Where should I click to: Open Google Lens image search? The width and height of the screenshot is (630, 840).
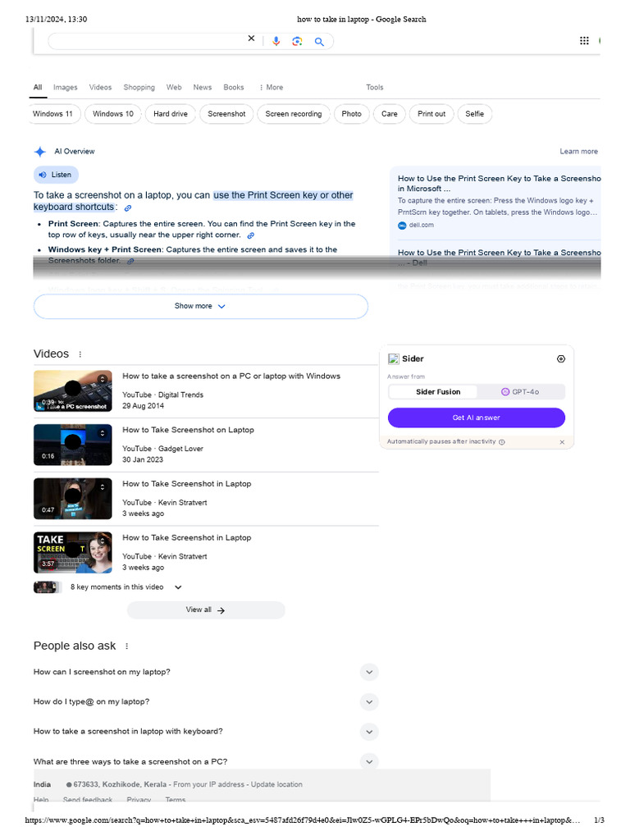click(x=297, y=41)
